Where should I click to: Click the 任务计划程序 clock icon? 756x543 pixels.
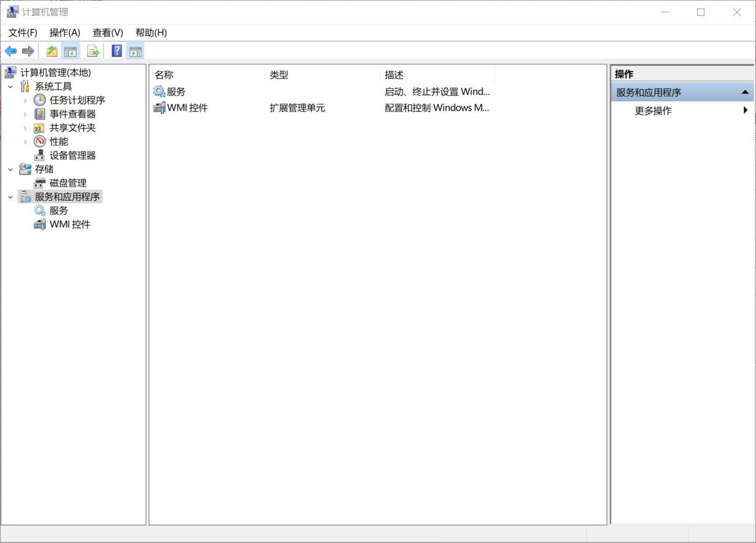point(40,100)
